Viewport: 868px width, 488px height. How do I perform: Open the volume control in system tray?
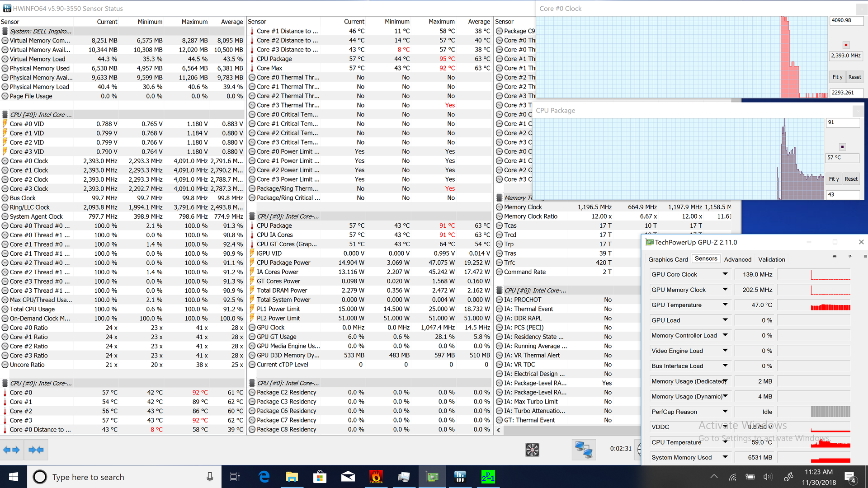[x=768, y=477]
